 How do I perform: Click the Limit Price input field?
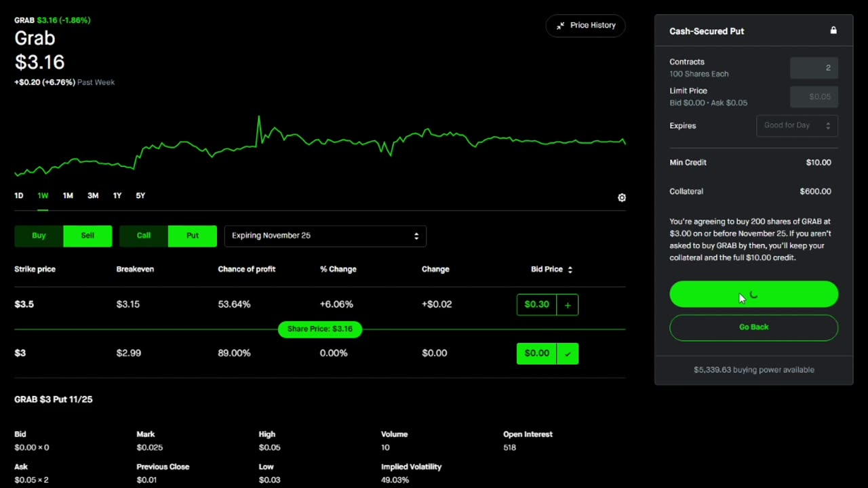tap(814, 97)
